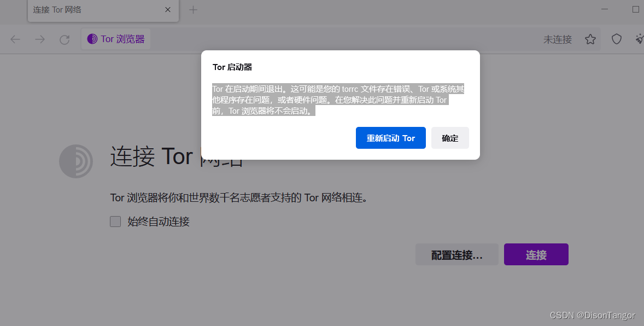Enable the 始终自动连接 checkbox
644x326 pixels.
(115, 221)
